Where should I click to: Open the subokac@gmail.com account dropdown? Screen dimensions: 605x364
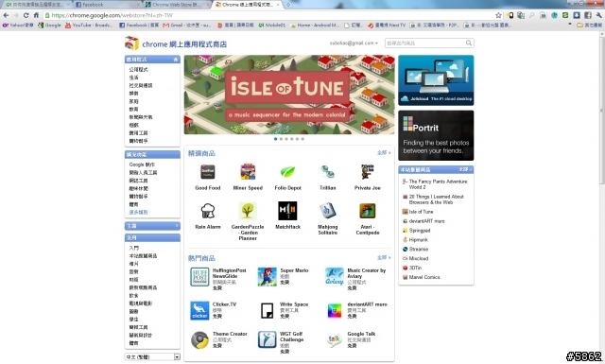point(354,43)
